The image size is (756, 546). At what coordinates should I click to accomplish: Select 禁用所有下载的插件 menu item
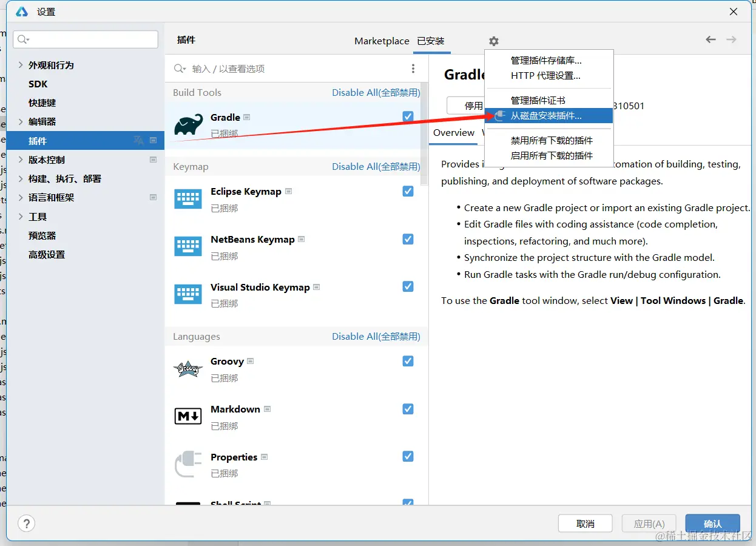(549, 140)
